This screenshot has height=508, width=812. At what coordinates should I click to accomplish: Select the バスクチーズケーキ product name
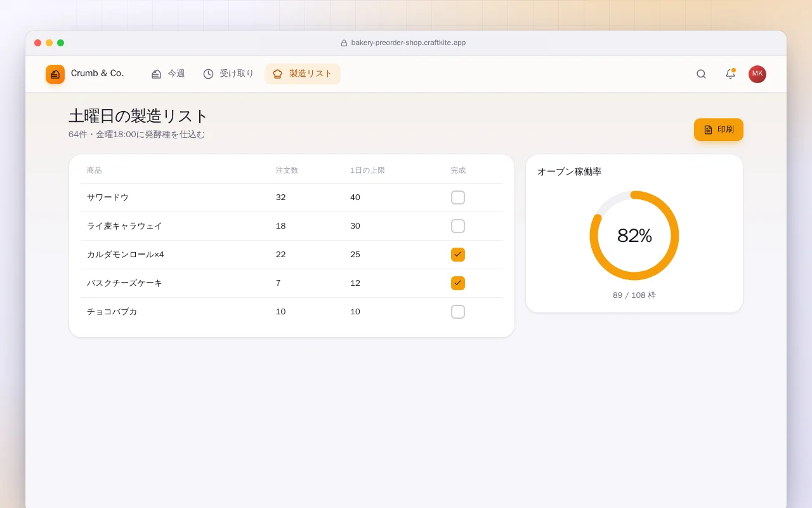(x=124, y=283)
